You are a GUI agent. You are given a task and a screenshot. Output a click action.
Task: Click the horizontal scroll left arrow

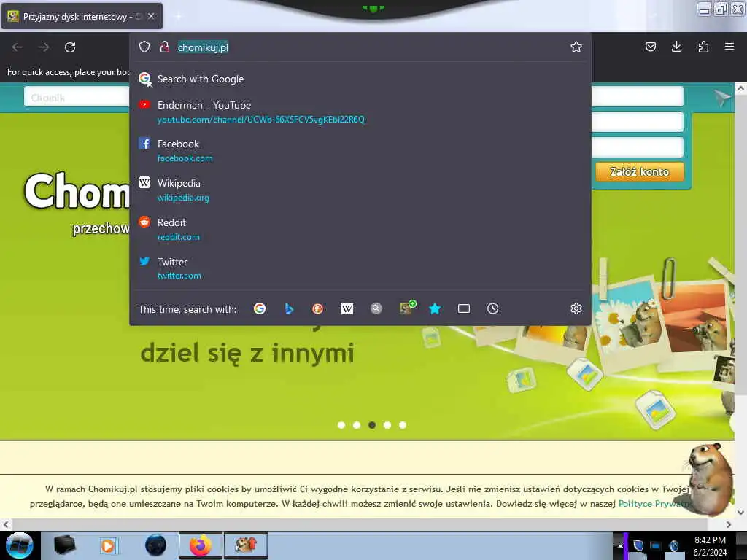[x=6, y=524]
